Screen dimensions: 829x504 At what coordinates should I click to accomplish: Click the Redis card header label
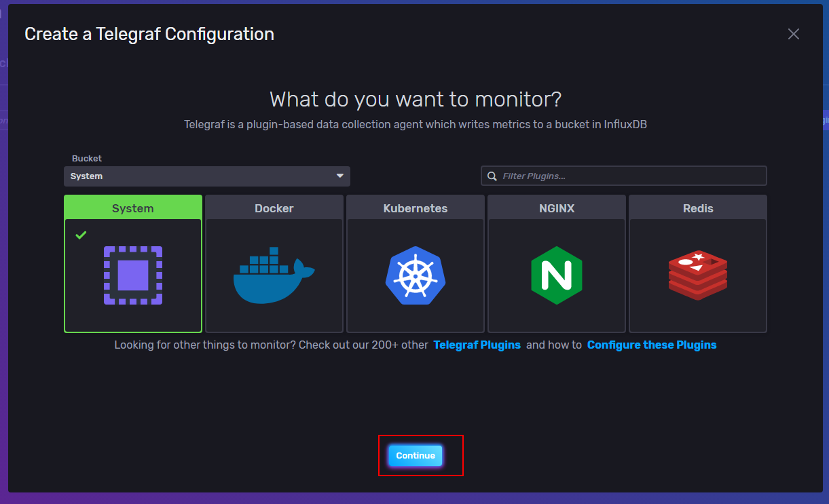click(x=698, y=208)
